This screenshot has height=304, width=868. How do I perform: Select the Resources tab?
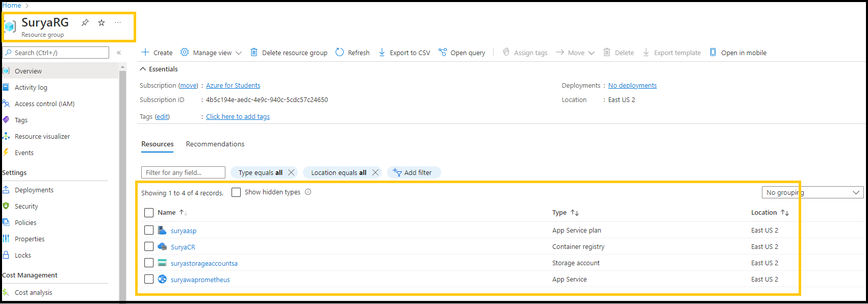(x=158, y=144)
